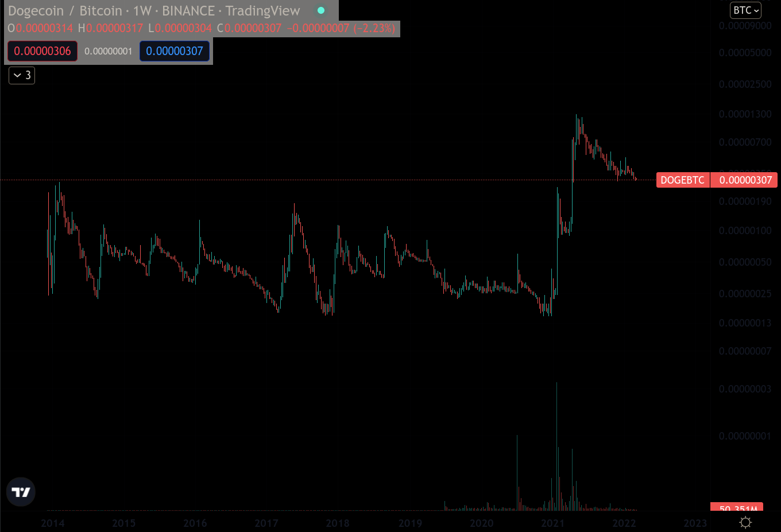Click the Dogecoin / Bitcoin symbol title

tap(154, 11)
